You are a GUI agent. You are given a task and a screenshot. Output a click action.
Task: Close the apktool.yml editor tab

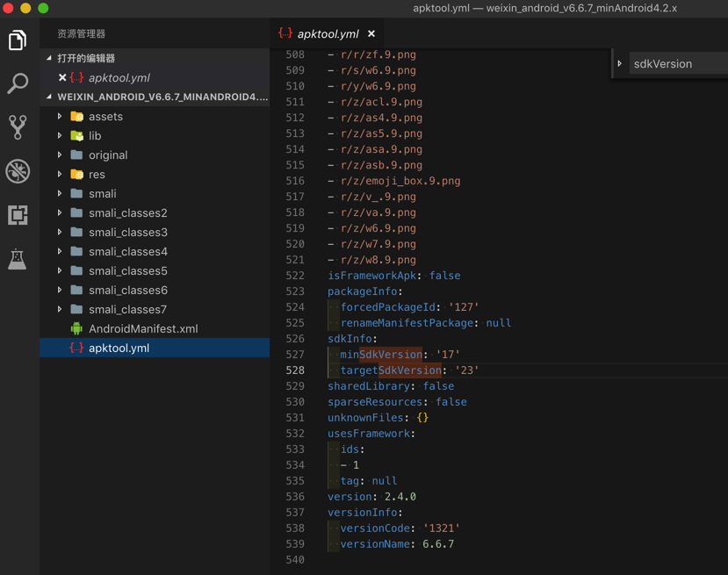(x=371, y=34)
